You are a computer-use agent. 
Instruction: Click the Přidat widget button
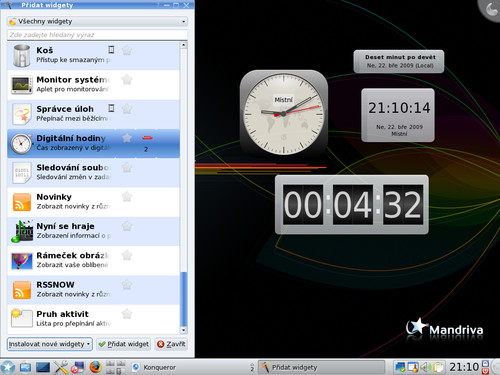point(124,344)
